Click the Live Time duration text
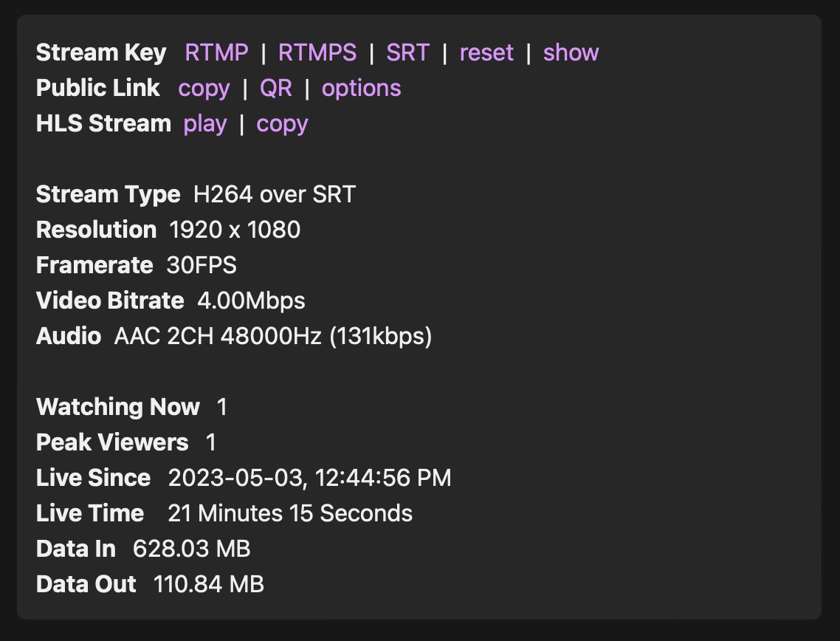This screenshot has width=840, height=641. coord(290,513)
